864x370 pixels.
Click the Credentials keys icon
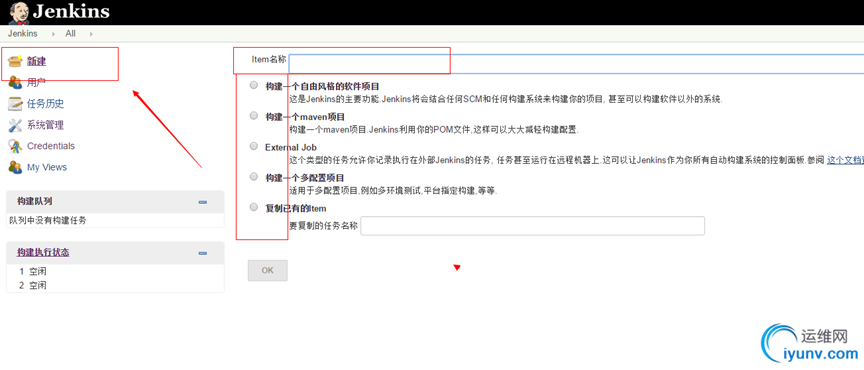click(15, 146)
